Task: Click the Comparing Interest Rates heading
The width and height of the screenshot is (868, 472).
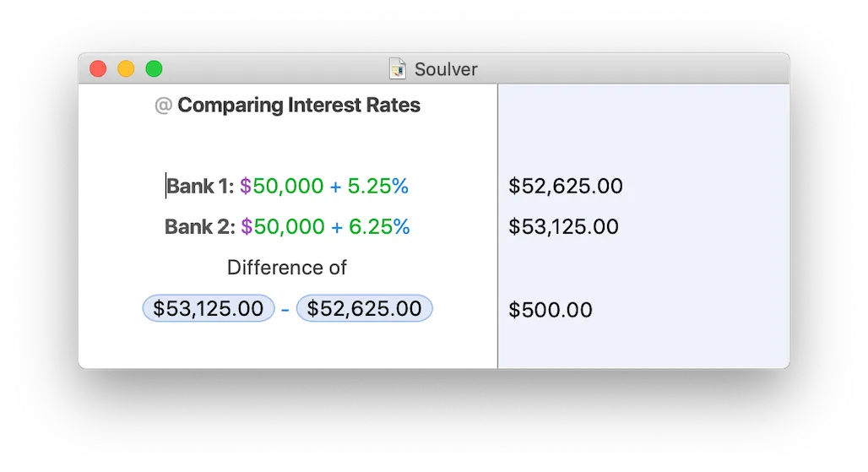Action: click(299, 106)
